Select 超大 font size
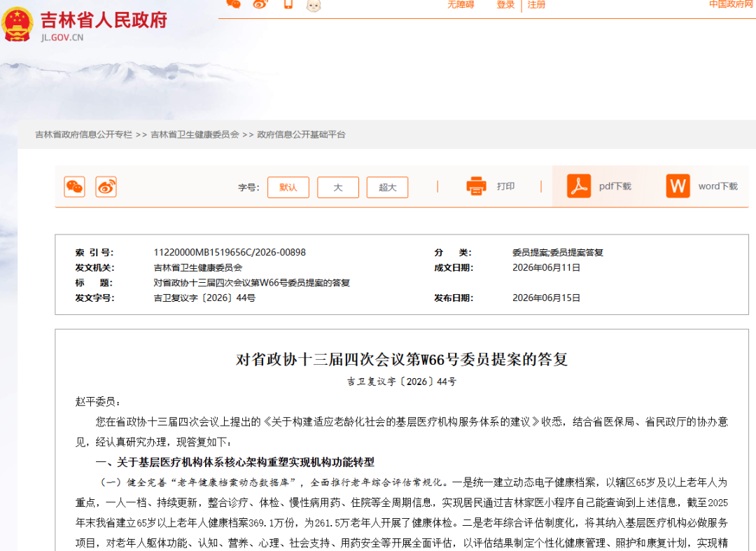 (387, 188)
